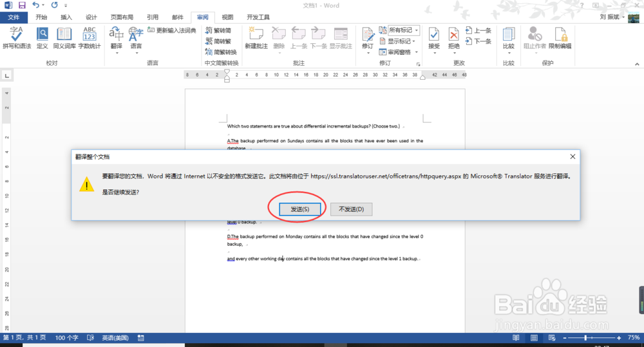
Task: Go to next change (下一条) in 更改 group
Action: click(478, 41)
